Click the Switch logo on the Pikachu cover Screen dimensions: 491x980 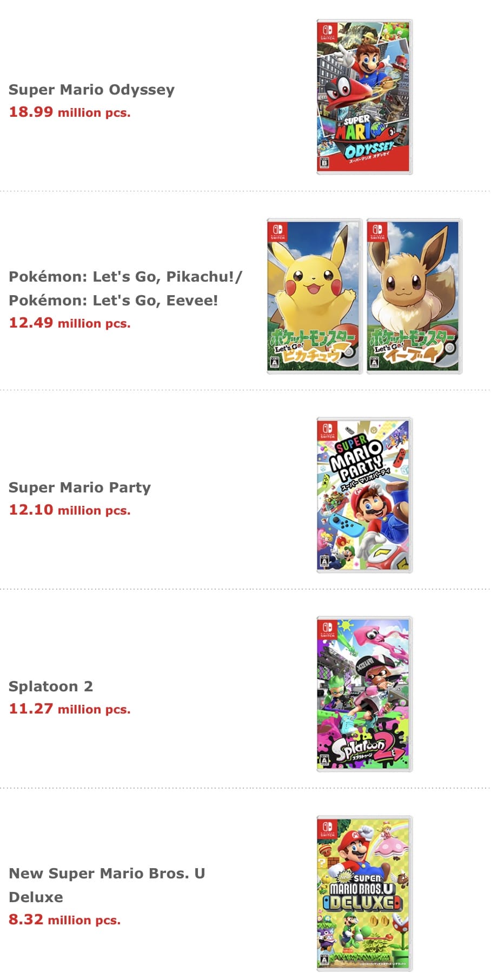278,231
